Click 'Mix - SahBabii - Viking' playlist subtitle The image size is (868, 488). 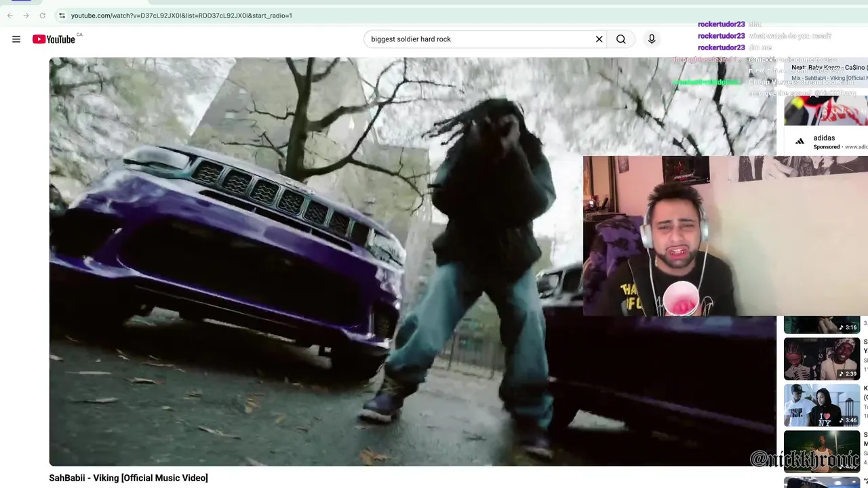point(829,78)
